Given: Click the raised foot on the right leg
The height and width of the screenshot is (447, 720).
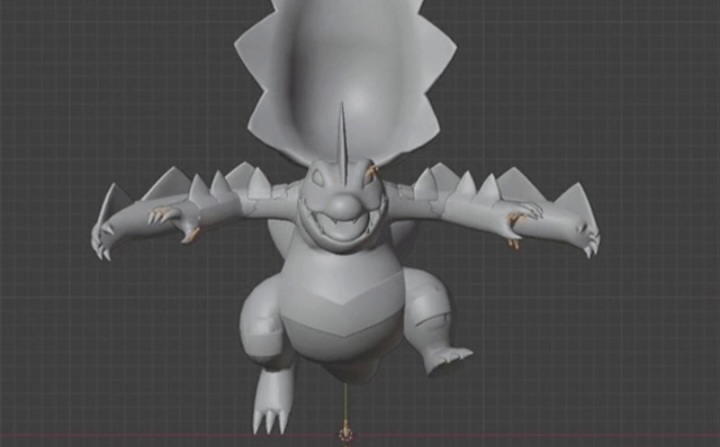Looking at the screenshot, I should coord(447,358).
